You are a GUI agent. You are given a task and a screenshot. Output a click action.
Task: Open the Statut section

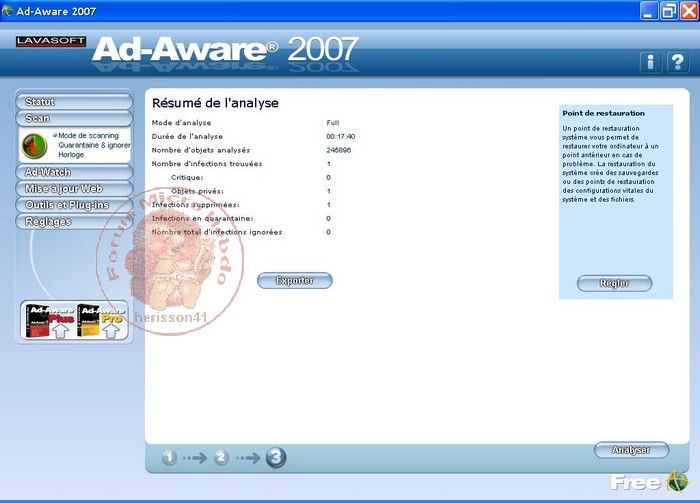[74, 102]
